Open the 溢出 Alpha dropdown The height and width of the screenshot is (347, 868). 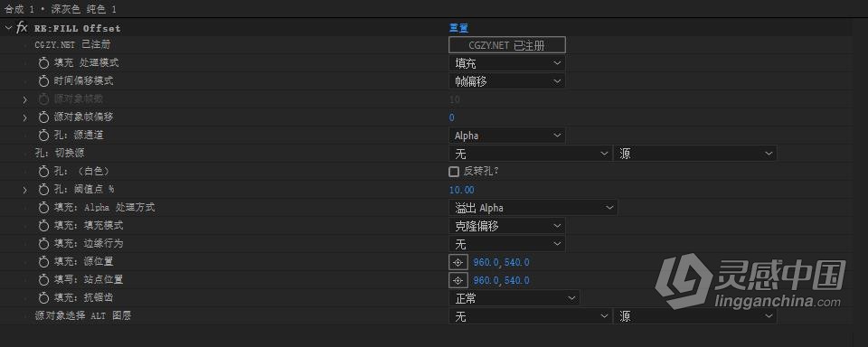533,208
